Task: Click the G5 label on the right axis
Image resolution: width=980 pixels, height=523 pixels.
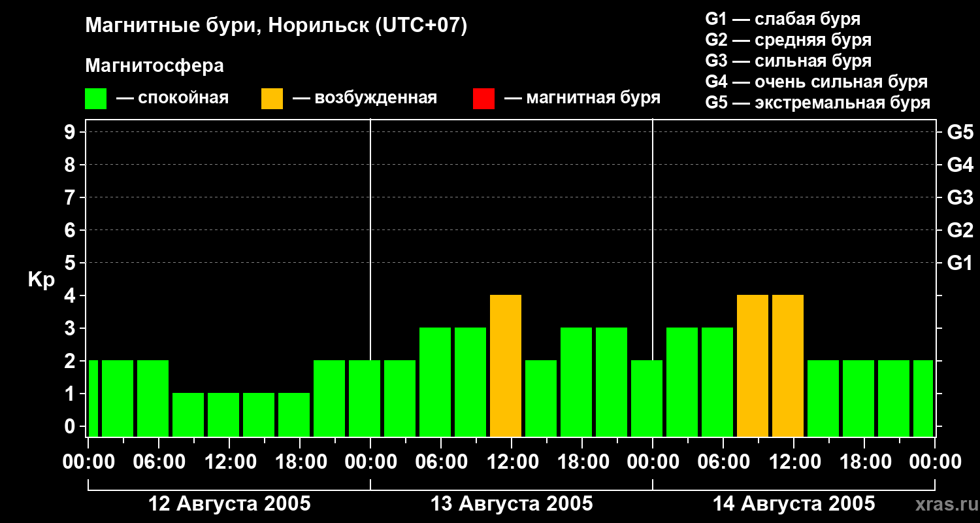Action: pyautogui.click(x=960, y=132)
